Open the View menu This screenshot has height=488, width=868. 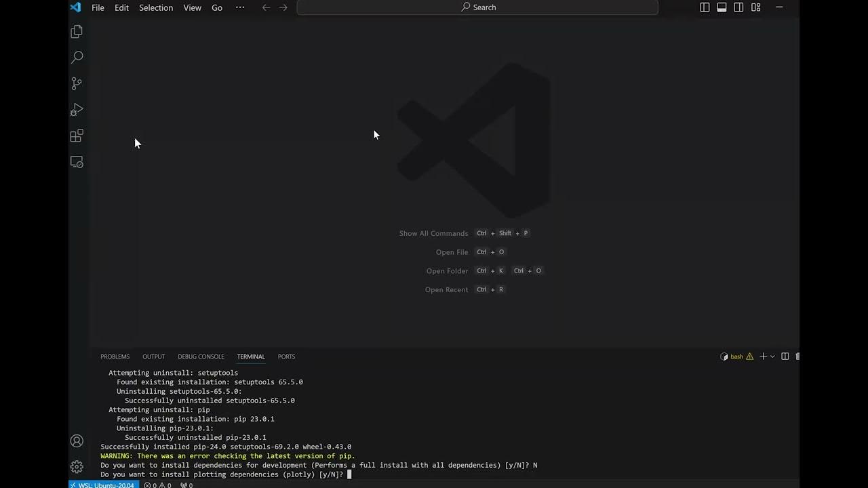[x=193, y=7]
